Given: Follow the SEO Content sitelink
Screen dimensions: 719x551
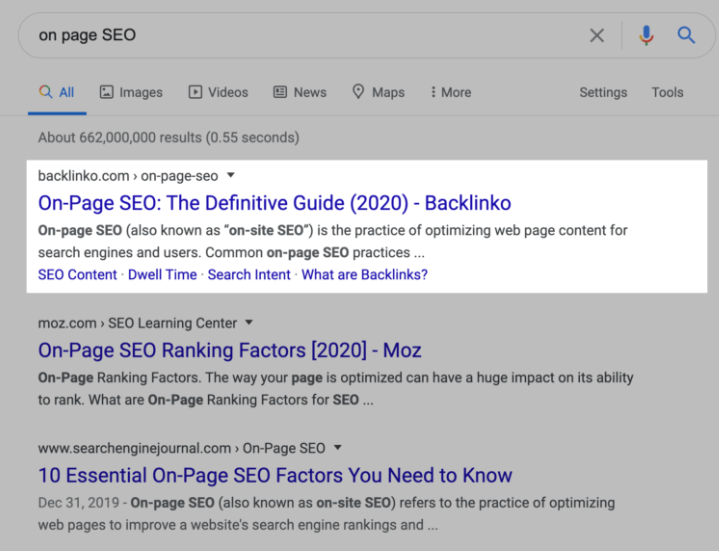Looking at the screenshot, I should tap(77, 275).
